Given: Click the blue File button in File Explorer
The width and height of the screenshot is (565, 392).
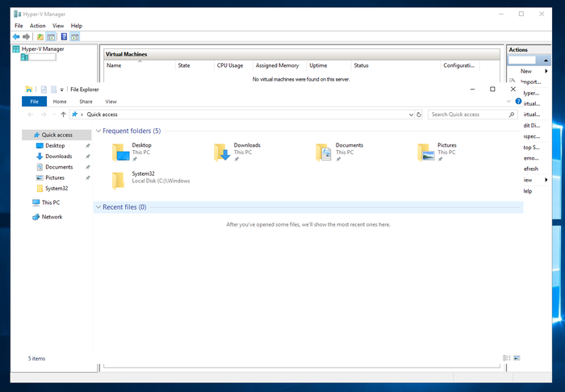Looking at the screenshot, I should click(x=34, y=102).
